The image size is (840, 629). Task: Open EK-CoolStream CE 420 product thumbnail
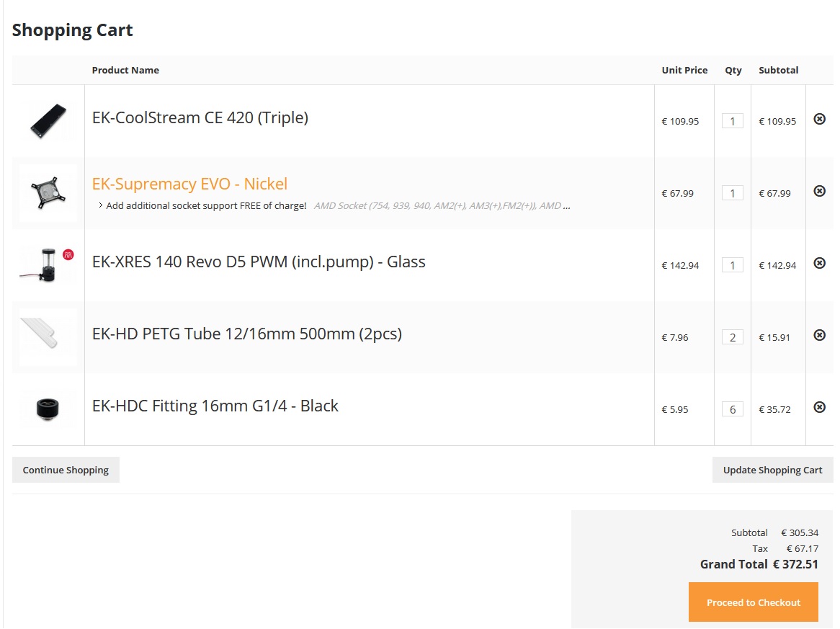(48, 121)
